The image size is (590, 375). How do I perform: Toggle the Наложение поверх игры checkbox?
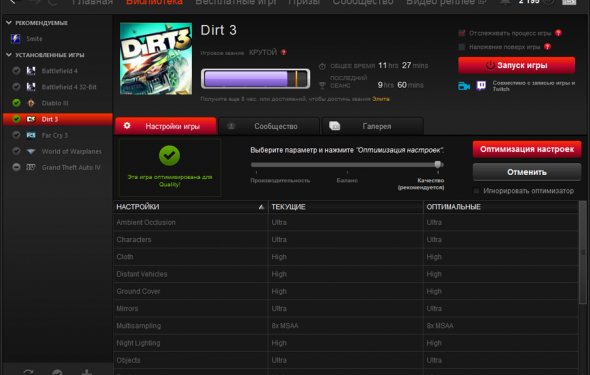462,47
